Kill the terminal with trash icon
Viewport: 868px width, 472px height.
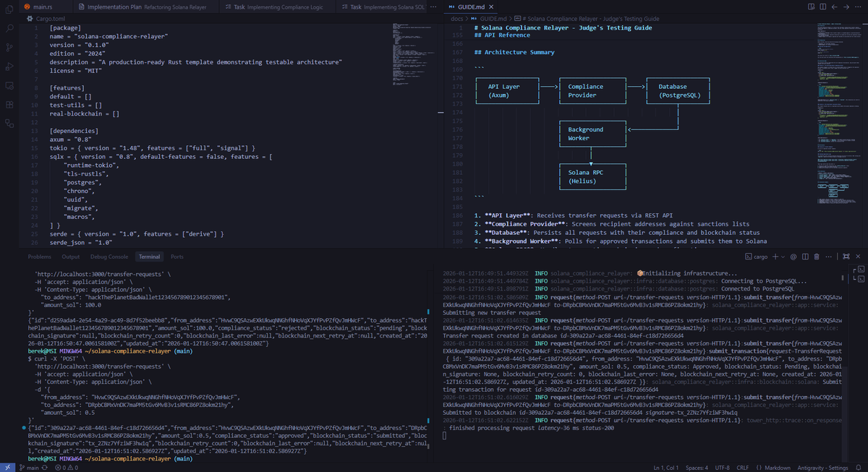(817, 257)
